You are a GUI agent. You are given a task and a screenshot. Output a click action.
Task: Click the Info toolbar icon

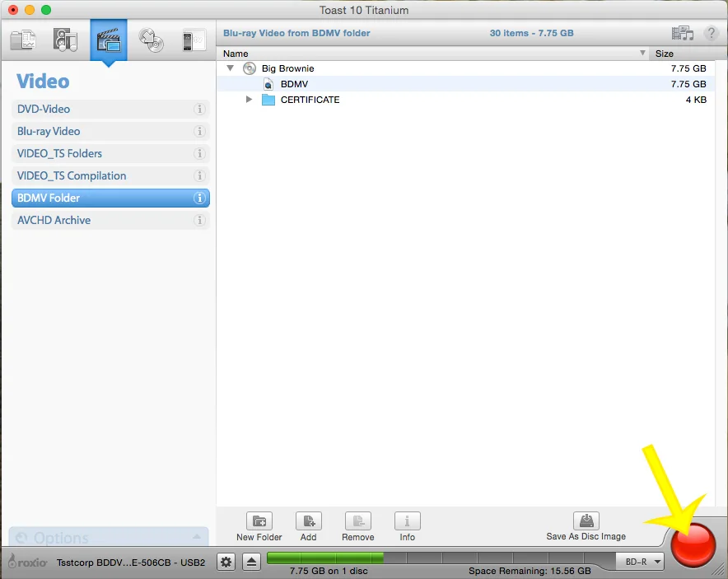pos(407,521)
